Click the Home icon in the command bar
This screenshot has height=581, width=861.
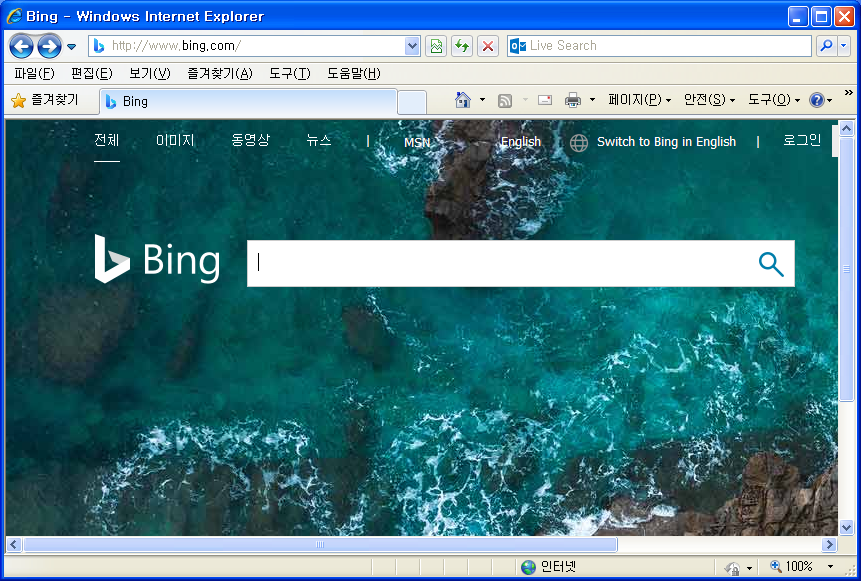coord(462,100)
